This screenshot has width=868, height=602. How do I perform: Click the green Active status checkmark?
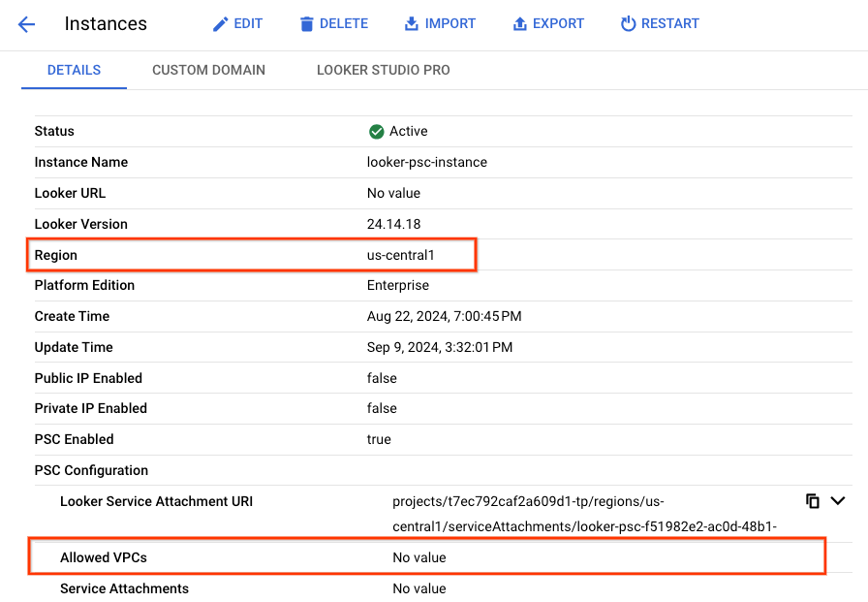(376, 132)
